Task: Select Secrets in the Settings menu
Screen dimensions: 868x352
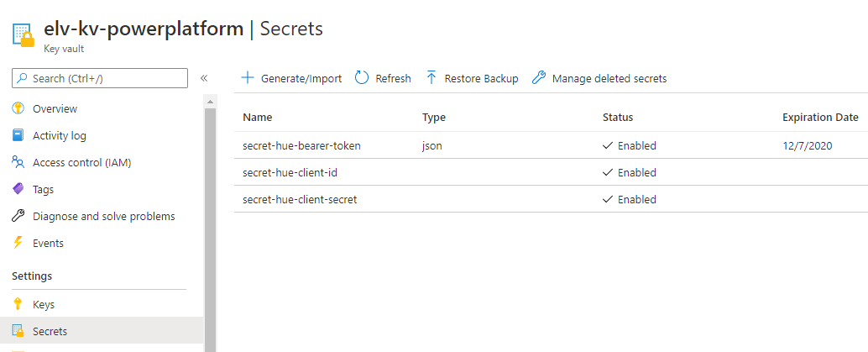Action: (x=102, y=331)
